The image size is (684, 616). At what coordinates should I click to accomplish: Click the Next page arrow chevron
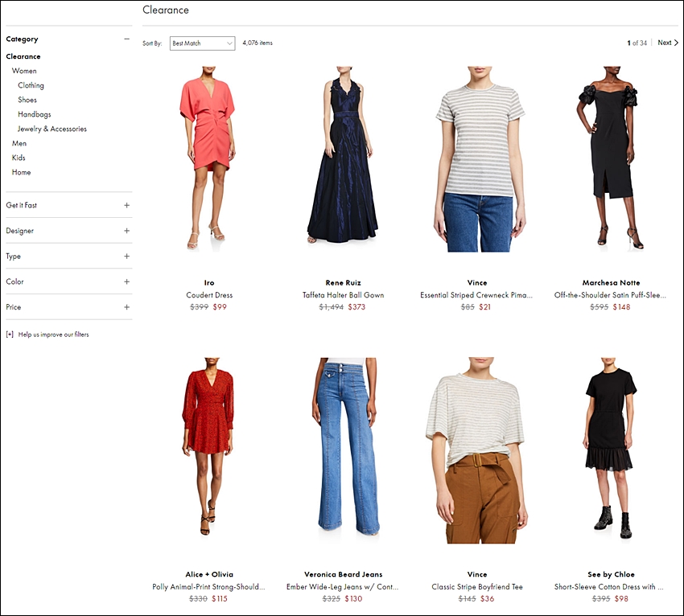[x=676, y=43]
